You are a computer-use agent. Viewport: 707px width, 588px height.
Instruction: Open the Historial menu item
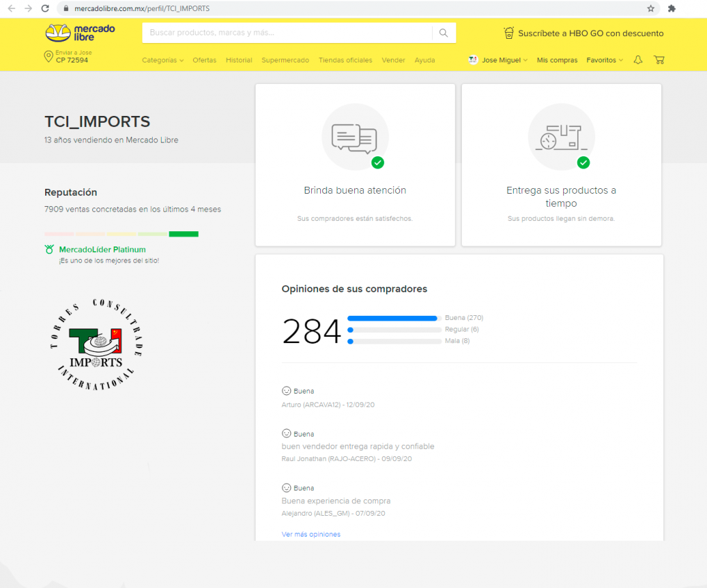(x=239, y=60)
